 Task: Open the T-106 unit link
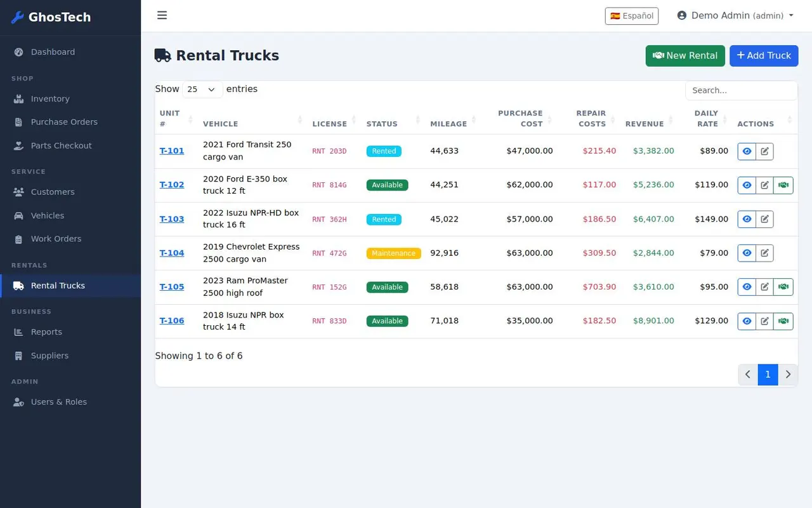tap(172, 321)
